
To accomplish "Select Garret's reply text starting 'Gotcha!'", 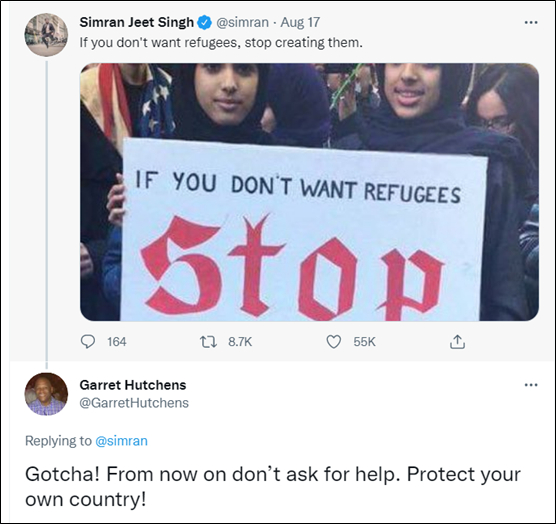I will pos(273,486).
